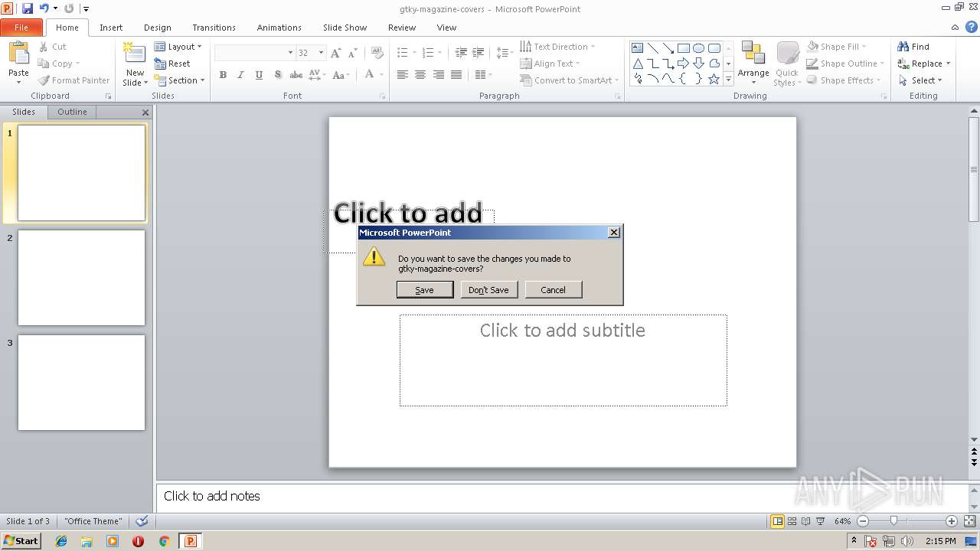This screenshot has height=551, width=980.
Task: Click the Bullets list icon
Action: coord(403,53)
